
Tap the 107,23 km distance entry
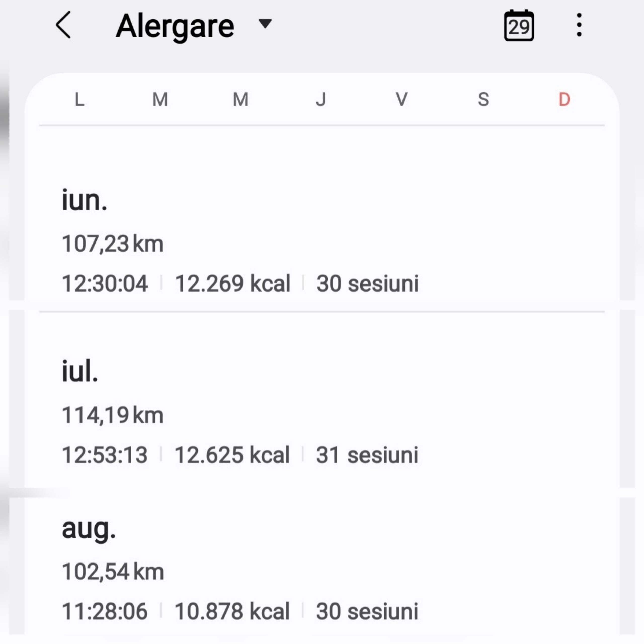113,244
